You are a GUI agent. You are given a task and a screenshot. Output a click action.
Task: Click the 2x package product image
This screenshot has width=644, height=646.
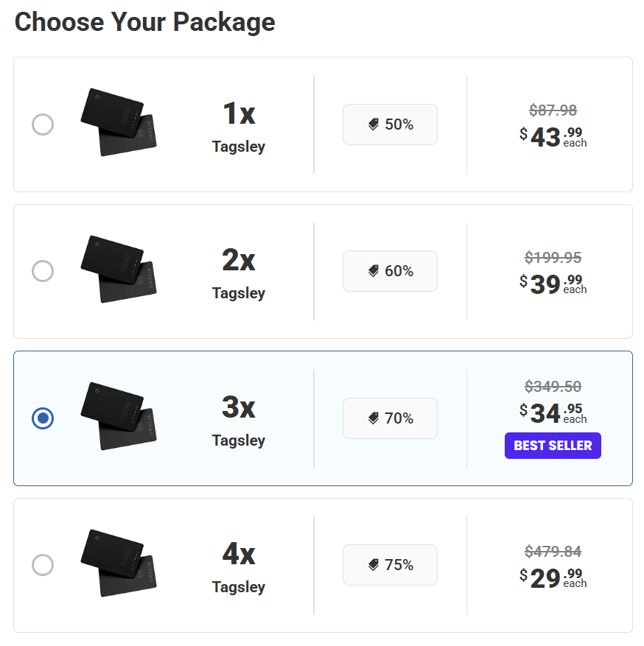119,269
